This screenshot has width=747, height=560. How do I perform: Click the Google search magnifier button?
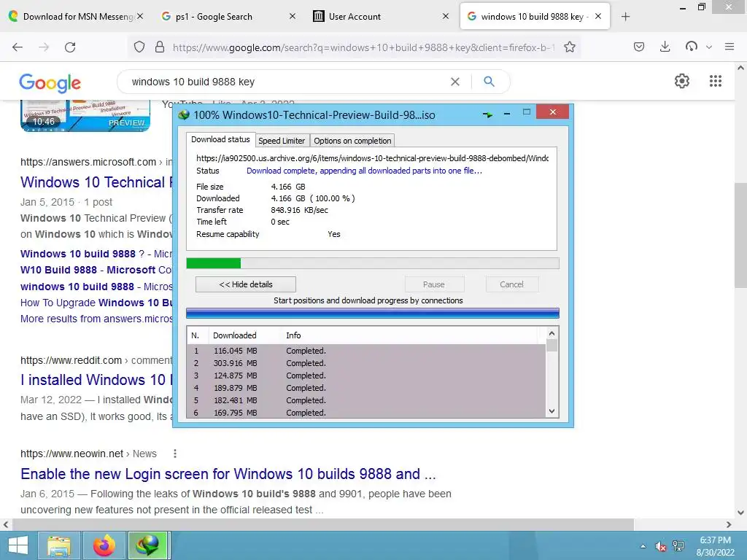pyautogui.click(x=489, y=82)
